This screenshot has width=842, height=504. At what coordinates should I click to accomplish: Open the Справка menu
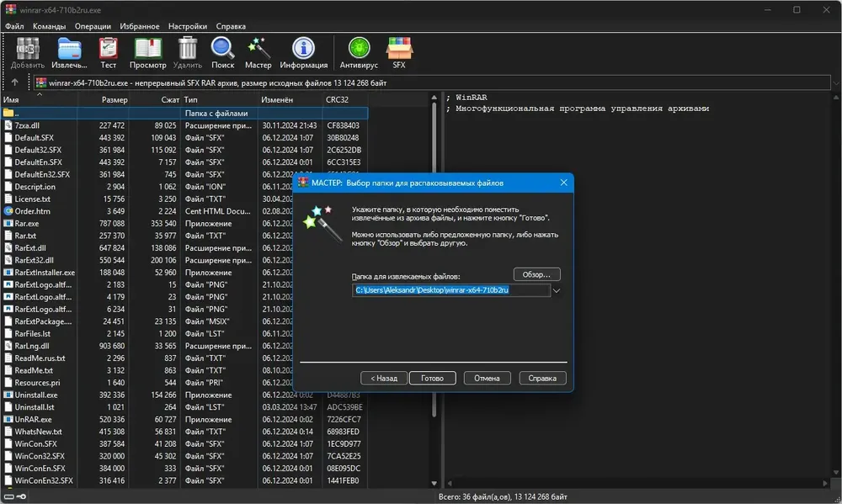point(231,26)
